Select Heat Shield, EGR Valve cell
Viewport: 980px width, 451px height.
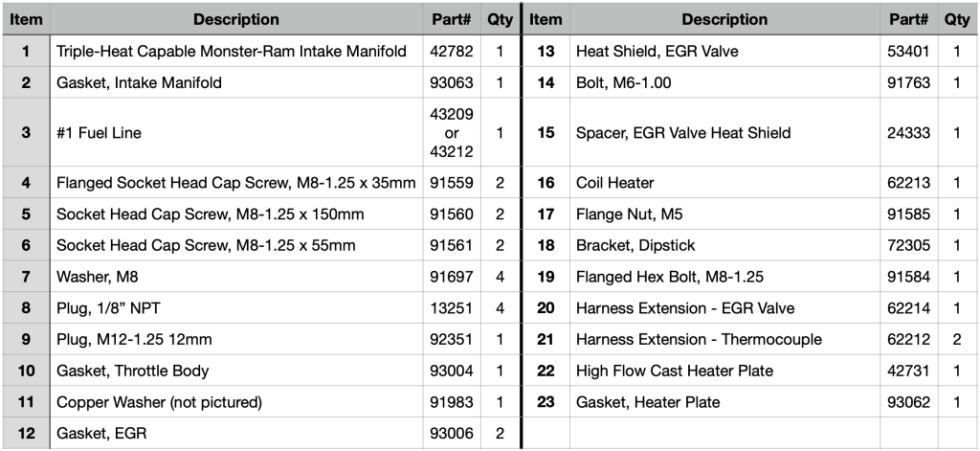(724, 51)
